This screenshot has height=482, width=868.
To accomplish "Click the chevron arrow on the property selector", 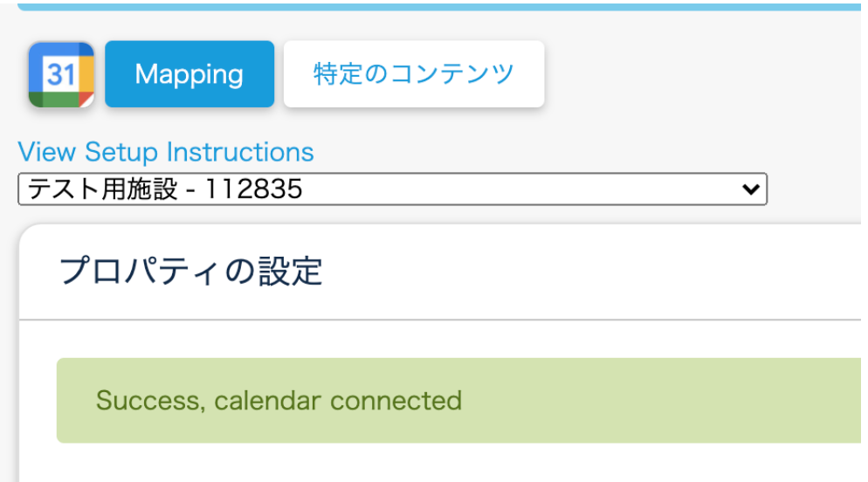I will coord(749,189).
